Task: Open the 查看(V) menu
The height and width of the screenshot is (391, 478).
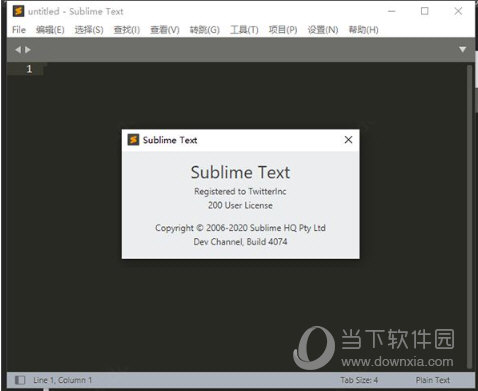Action: click(x=165, y=30)
